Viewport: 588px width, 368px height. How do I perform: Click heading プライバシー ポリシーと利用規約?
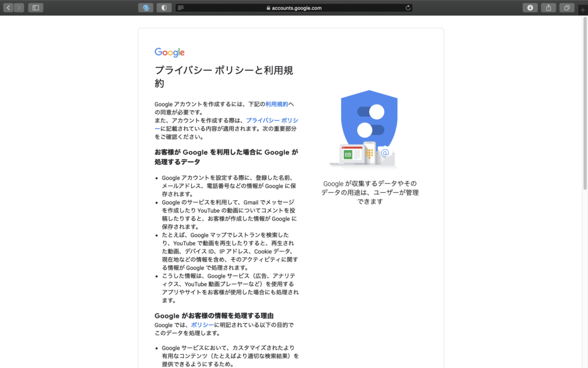pyautogui.click(x=224, y=76)
